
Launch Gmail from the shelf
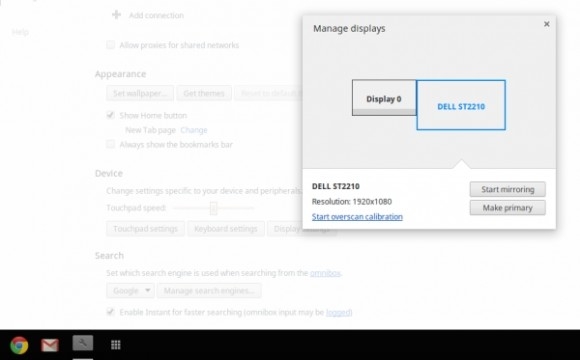[50, 345]
